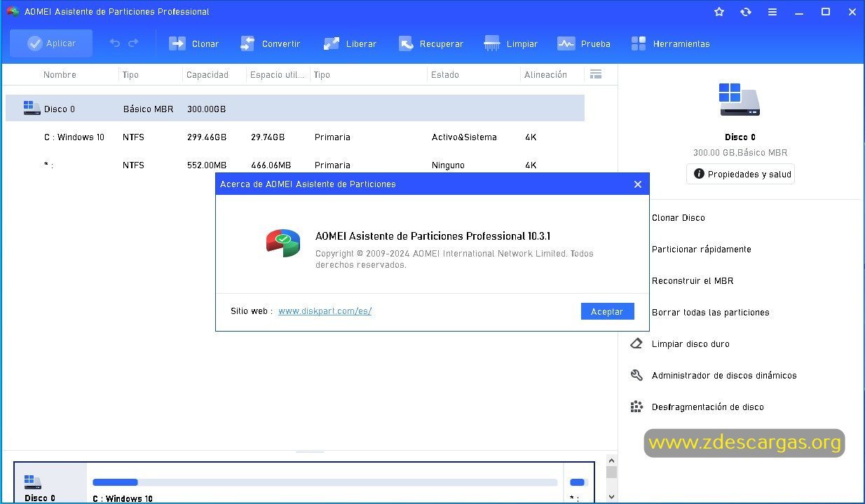Redo the pending operation

coord(133,43)
